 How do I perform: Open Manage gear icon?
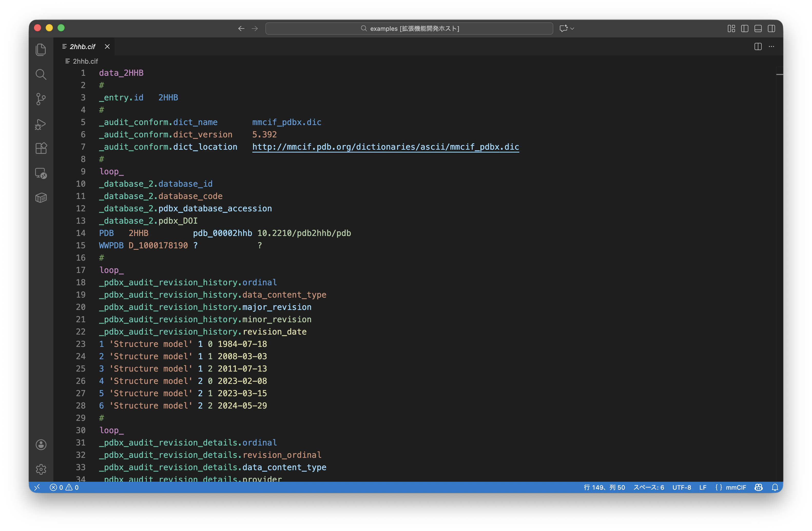point(41,469)
